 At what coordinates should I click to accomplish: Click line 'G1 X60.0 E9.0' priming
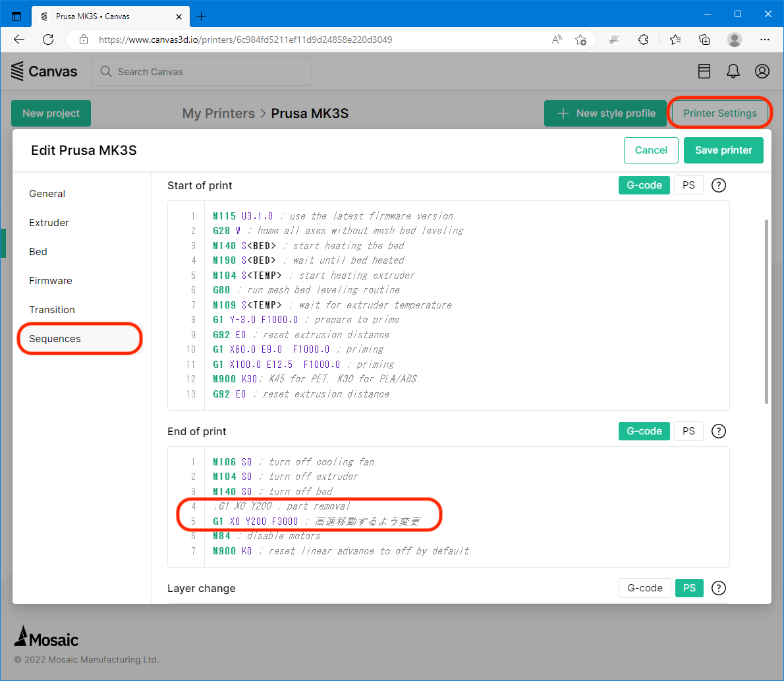pos(298,349)
